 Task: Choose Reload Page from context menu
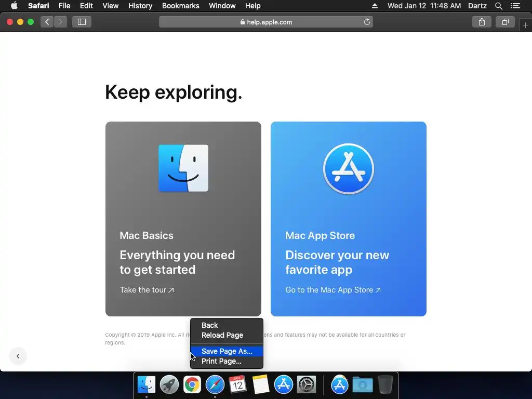[227, 335]
